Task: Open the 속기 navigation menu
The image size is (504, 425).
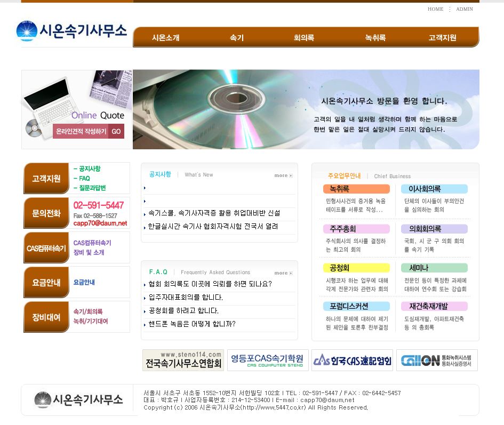Action: pyautogui.click(x=237, y=38)
